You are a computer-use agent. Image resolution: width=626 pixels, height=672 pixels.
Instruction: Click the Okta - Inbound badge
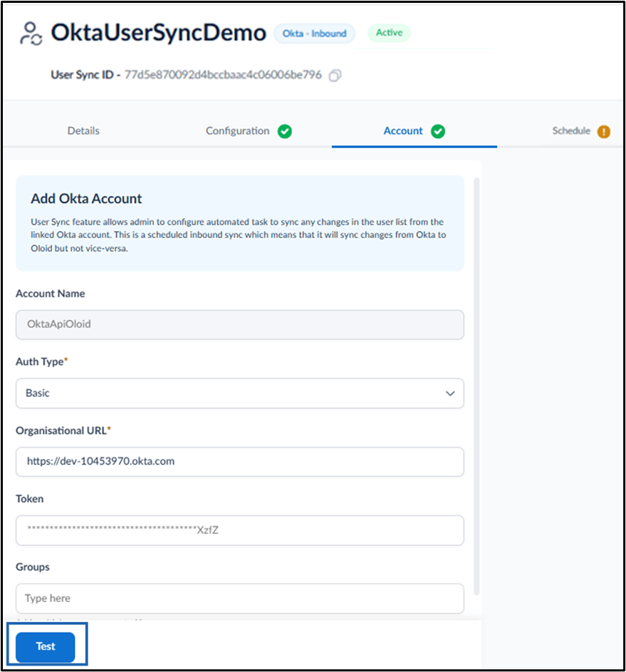coord(314,33)
